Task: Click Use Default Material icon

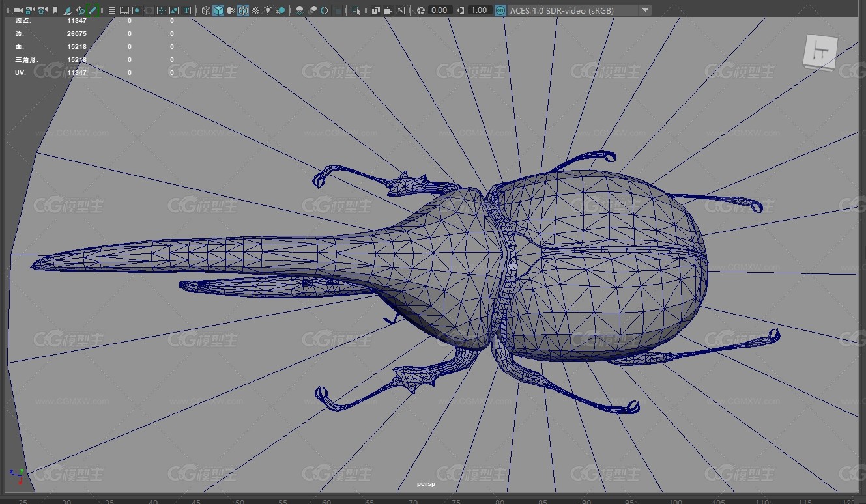Action: (x=231, y=10)
